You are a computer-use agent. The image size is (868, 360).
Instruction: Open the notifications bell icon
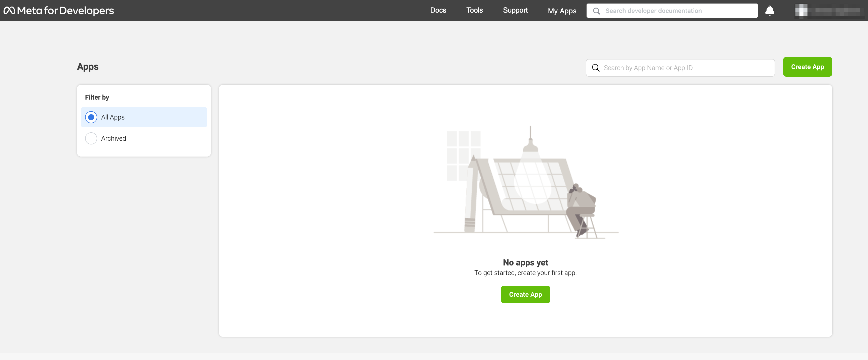(x=769, y=10)
